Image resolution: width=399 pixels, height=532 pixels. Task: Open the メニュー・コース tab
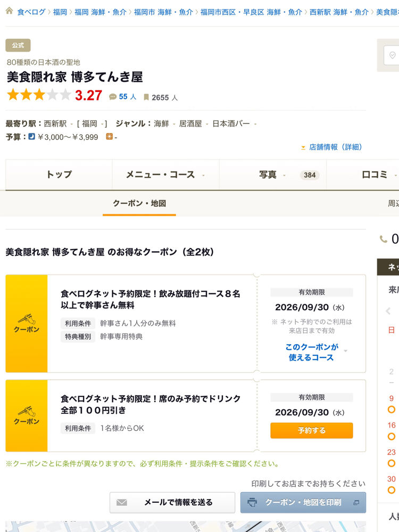165,174
